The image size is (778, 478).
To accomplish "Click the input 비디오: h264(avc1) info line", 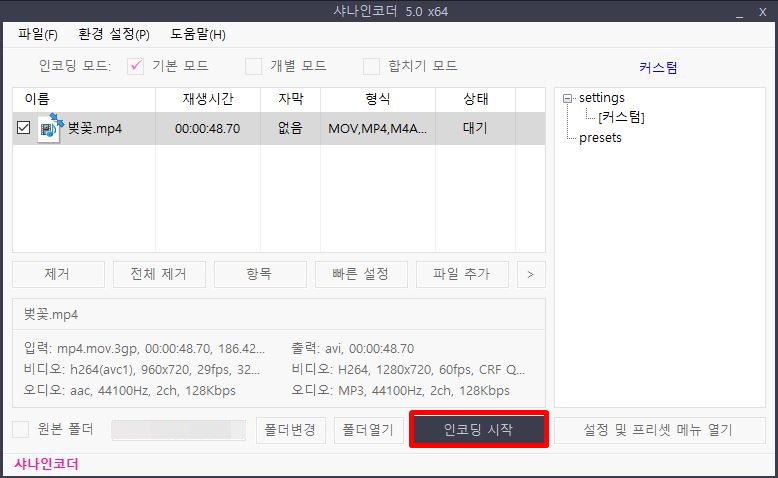I will click(142, 369).
